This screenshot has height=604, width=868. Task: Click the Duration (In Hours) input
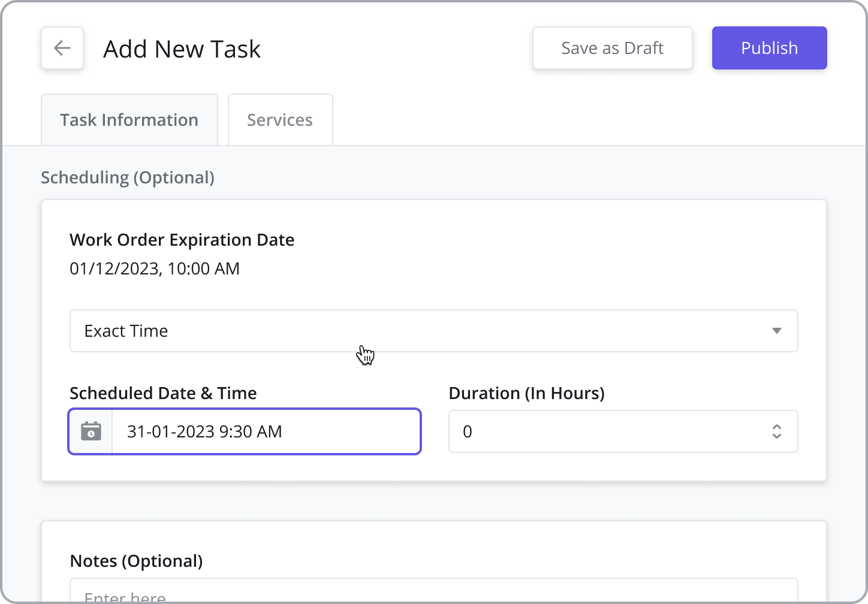(x=623, y=431)
